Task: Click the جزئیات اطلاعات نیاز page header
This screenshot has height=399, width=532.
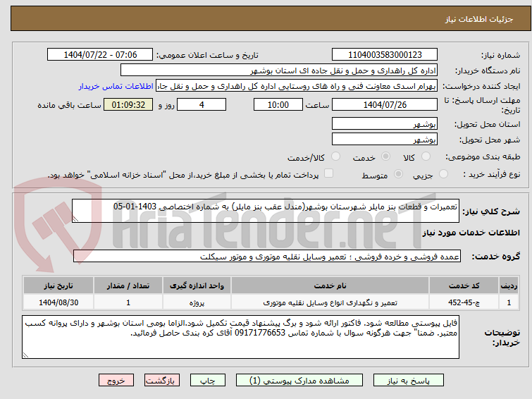Action: click(x=479, y=19)
